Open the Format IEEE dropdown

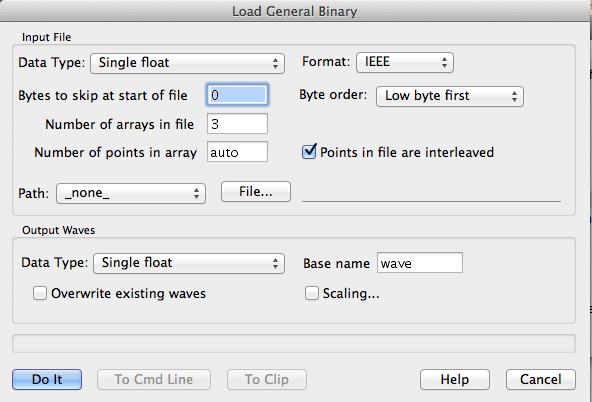point(405,62)
